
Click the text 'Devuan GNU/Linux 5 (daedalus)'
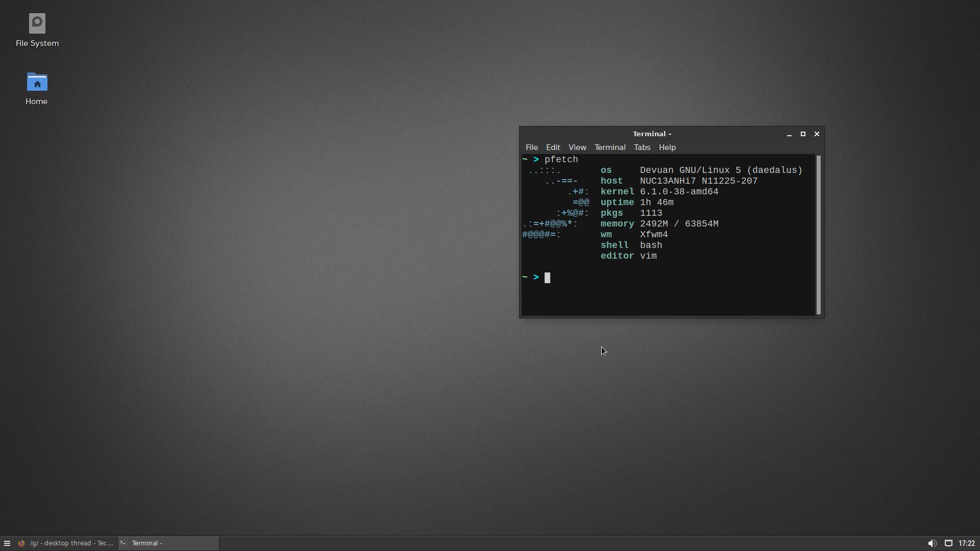(721, 170)
